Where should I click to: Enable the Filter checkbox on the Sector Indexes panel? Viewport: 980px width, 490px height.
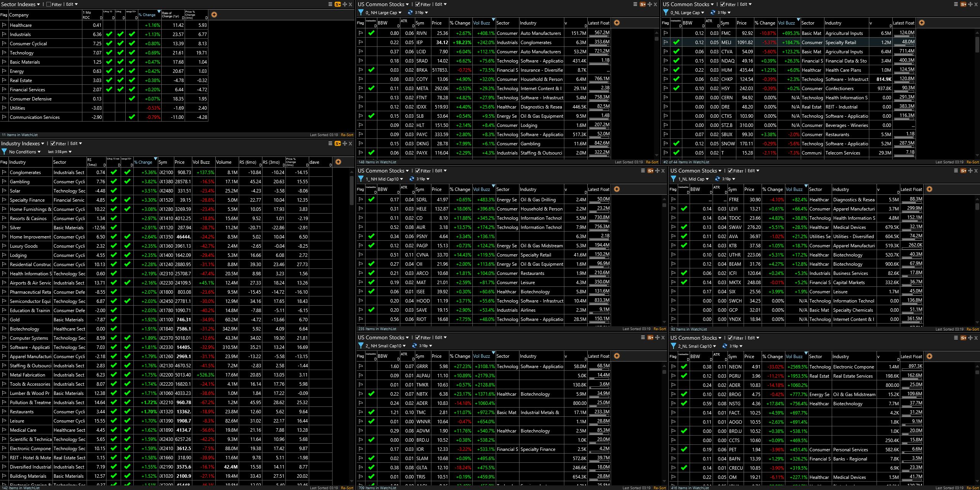click(49, 4)
